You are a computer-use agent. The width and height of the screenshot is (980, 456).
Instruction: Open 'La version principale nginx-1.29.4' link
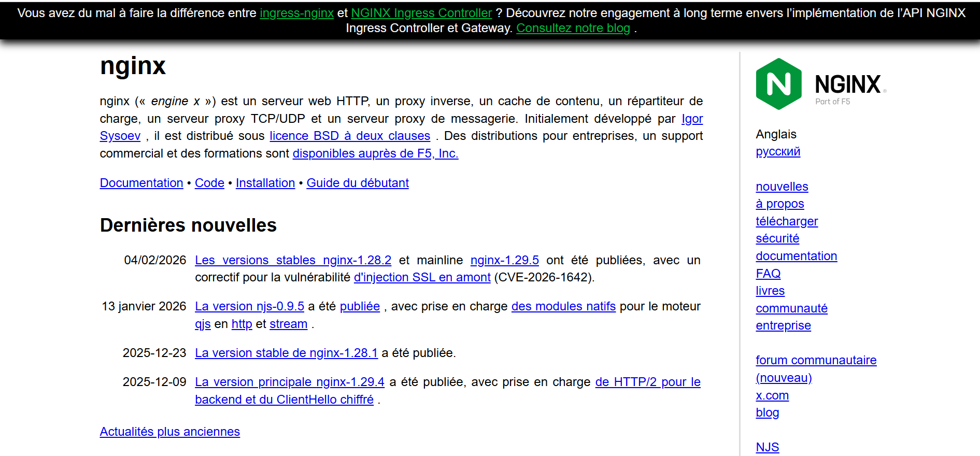pyautogui.click(x=289, y=382)
